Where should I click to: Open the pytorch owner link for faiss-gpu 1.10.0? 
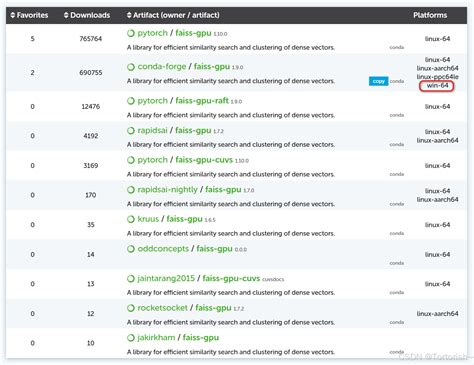[x=152, y=33]
